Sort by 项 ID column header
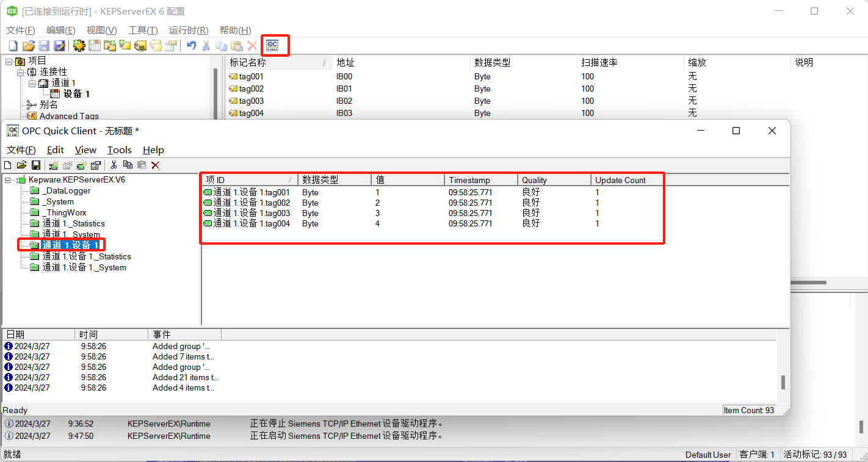The height and width of the screenshot is (462, 868). (250, 180)
